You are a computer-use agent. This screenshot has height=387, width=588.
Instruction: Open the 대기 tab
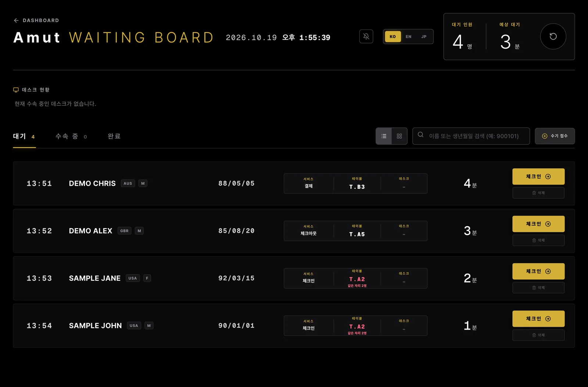pyautogui.click(x=24, y=136)
